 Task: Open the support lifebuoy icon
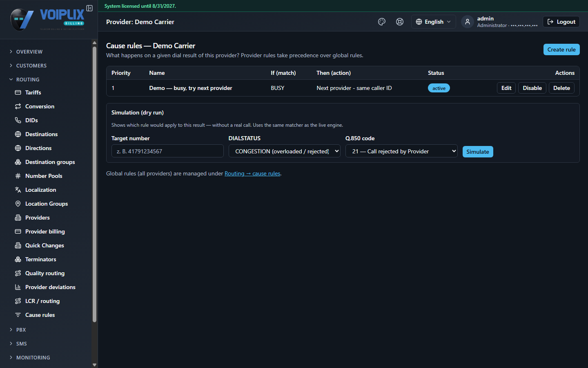(x=400, y=22)
